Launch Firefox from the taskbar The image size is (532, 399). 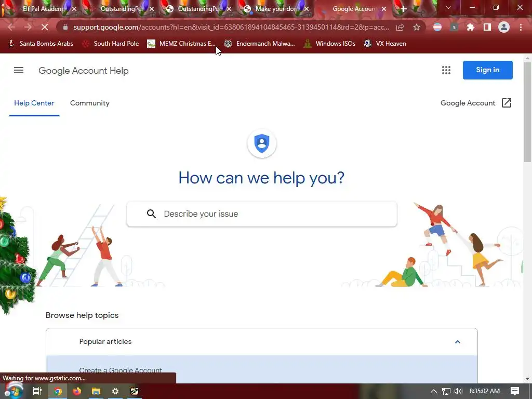77,391
